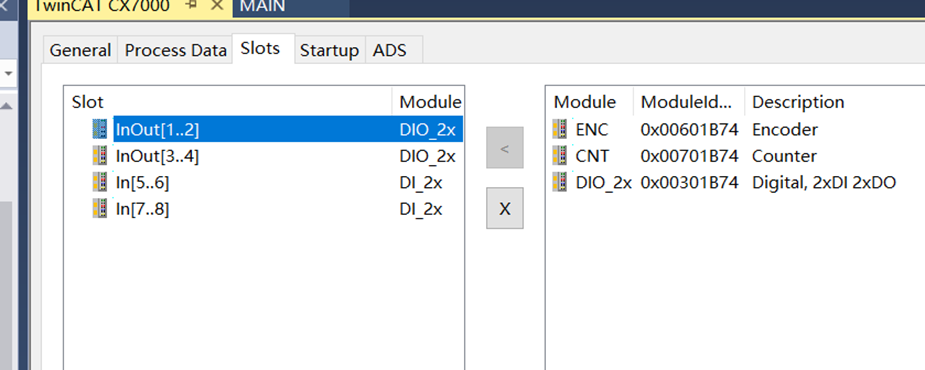Click the In[7..8] slot module icon
The width and height of the screenshot is (925, 370).
pyautogui.click(x=100, y=208)
